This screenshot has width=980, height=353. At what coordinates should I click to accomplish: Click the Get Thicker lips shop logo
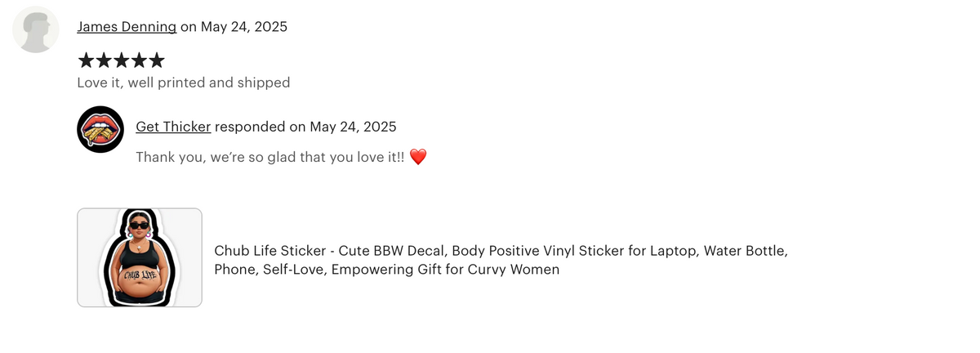coord(100,129)
